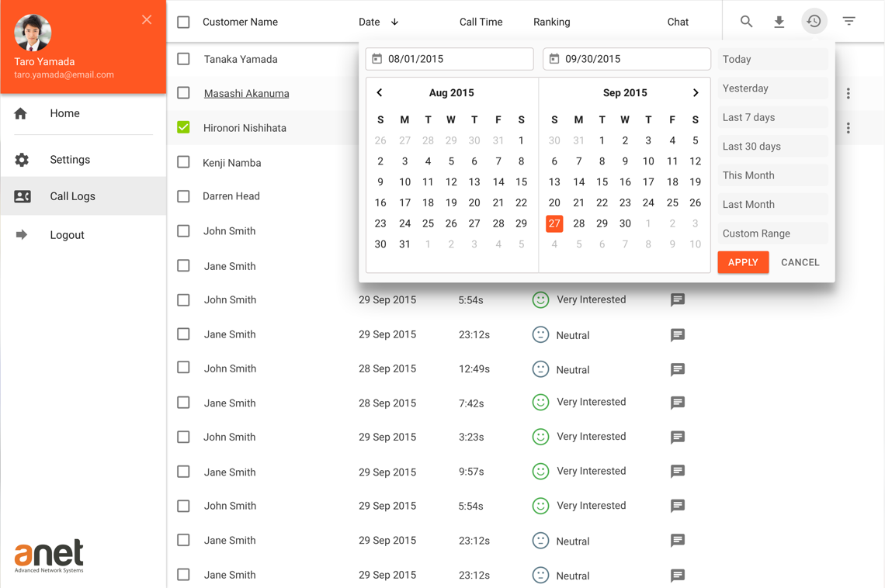Screen dimensions: 885x588
Task: Click the start date field 08/01/2015
Action: tap(449, 59)
